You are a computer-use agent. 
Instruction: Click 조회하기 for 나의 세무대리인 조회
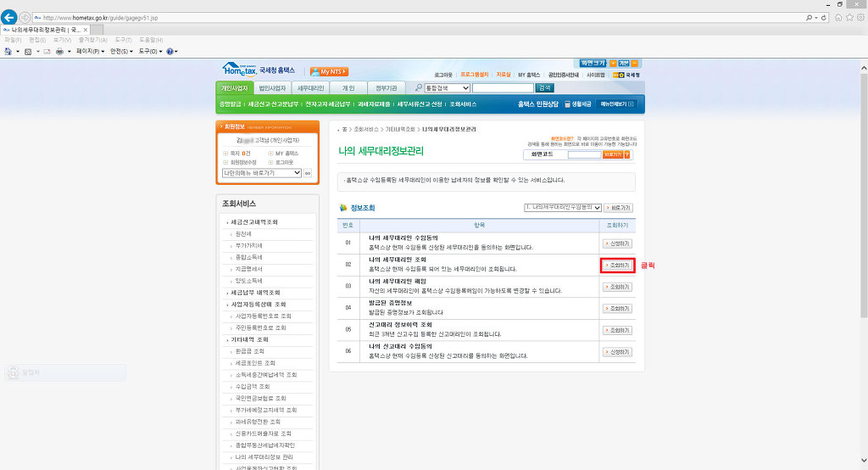(x=618, y=266)
